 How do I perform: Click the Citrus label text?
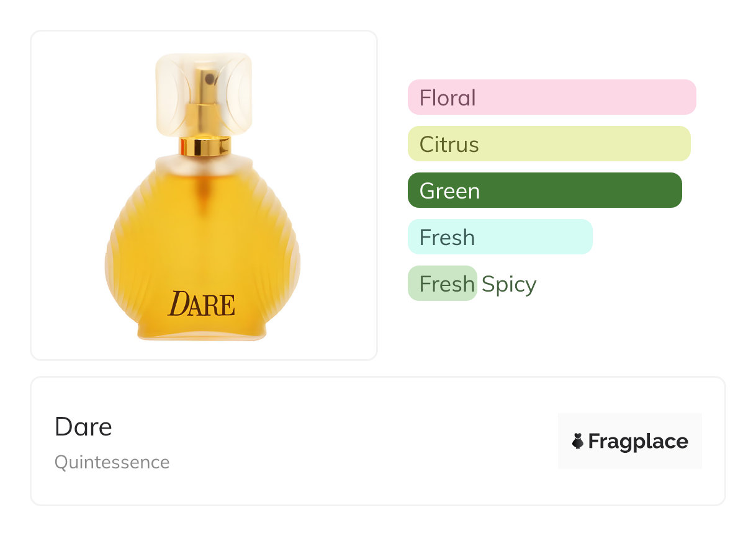[x=449, y=145]
